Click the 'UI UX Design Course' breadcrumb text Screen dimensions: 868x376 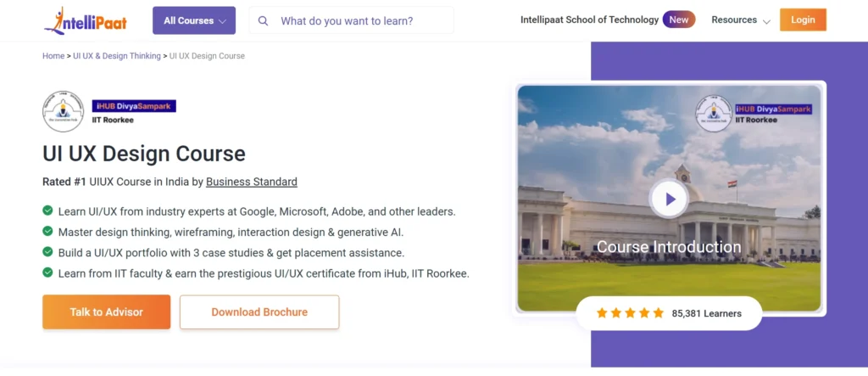coord(207,56)
